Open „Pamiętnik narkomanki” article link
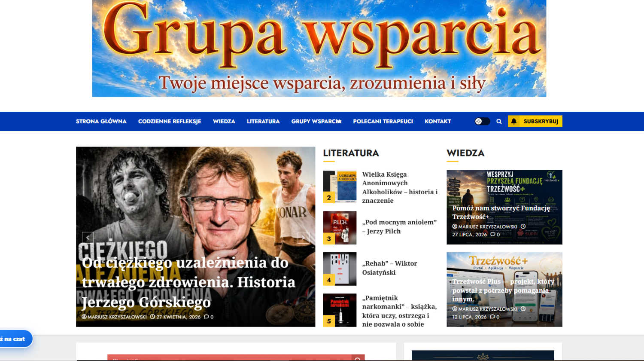The image size is (644, 361). click(x=400, y=311)
